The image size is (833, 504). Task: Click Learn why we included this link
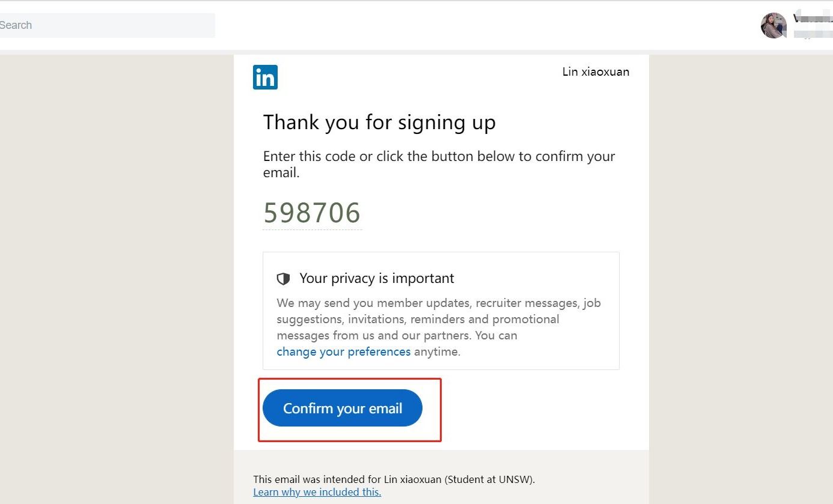pos(317,492)
